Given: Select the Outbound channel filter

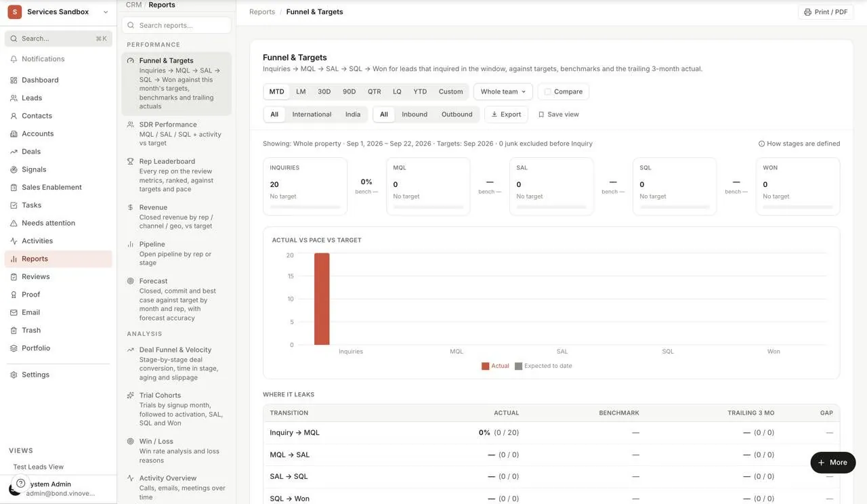Looking at the screenshot, I should [457, 114].
